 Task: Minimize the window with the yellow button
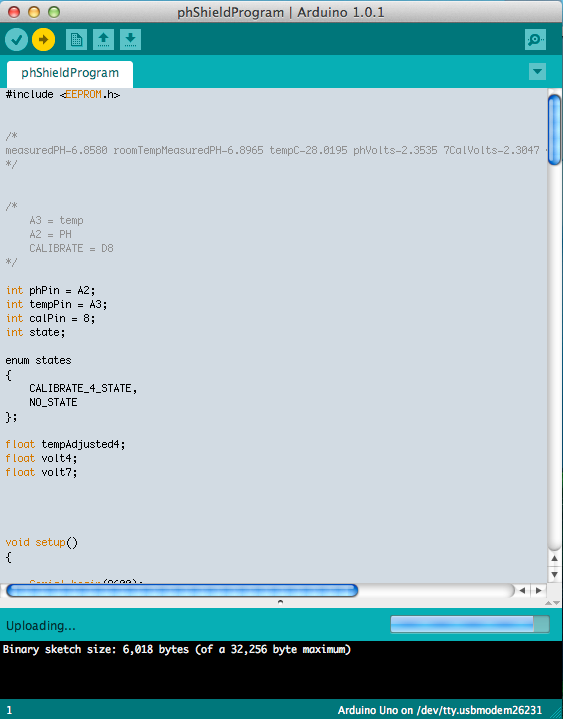(x=34, y=12)
